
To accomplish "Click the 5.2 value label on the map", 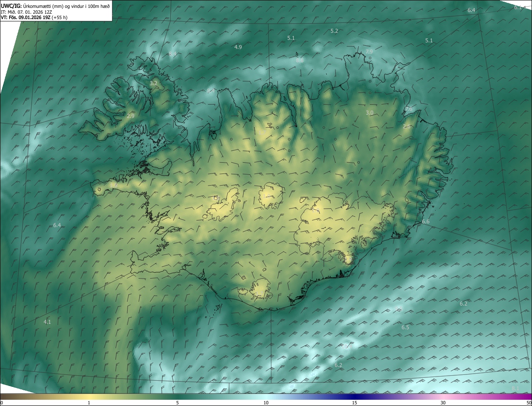I will click(x=334, y=31).
